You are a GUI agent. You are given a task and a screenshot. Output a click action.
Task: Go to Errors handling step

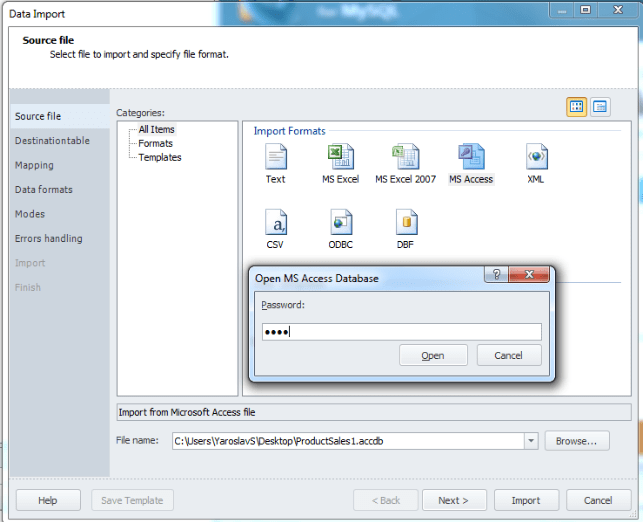pos(60,239)
